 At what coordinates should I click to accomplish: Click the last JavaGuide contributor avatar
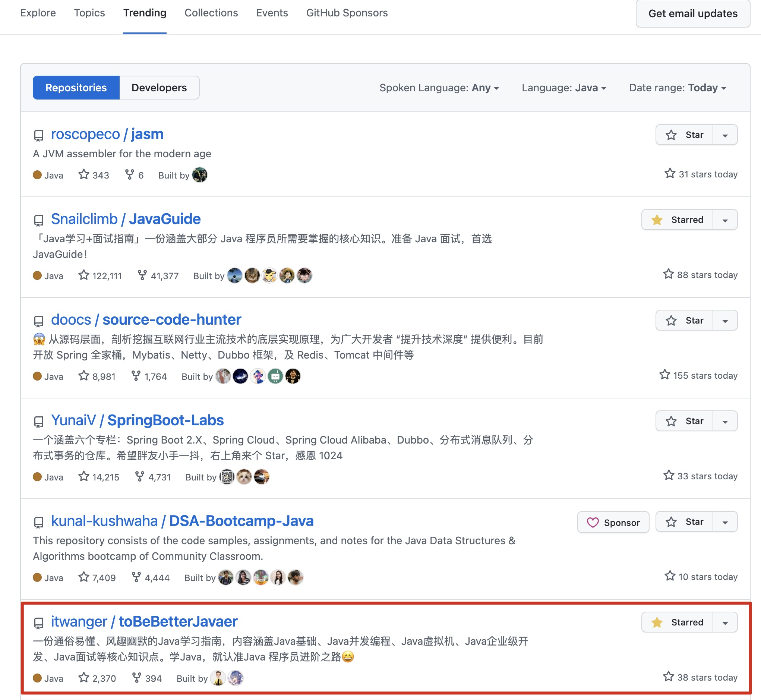(304, 275)
